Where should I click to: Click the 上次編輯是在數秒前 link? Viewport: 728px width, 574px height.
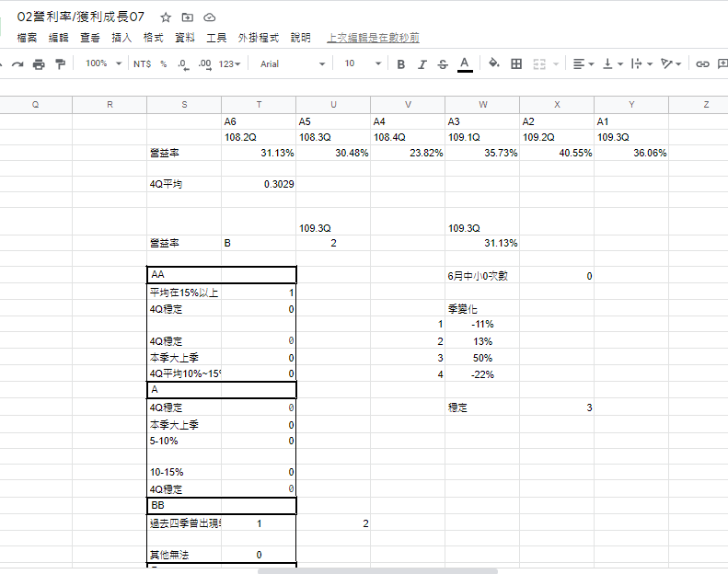[x=374, y=38]
